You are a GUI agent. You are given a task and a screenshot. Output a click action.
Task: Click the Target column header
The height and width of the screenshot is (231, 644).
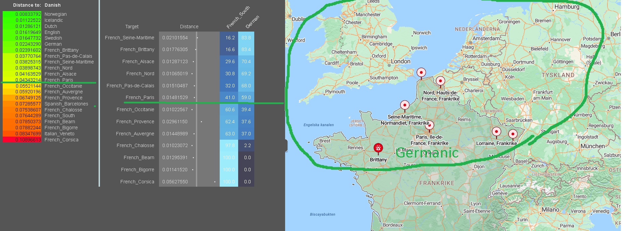click(x=132, y=27)
